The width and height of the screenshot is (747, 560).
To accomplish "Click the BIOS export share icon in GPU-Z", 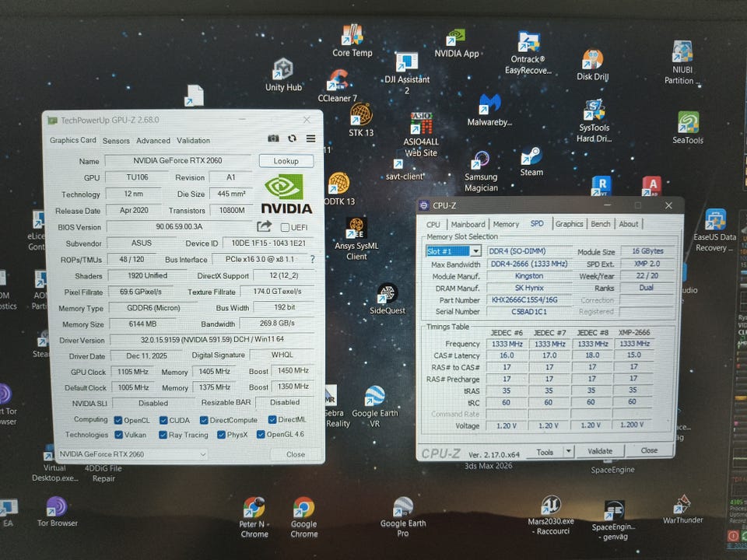I will point(264,226).
